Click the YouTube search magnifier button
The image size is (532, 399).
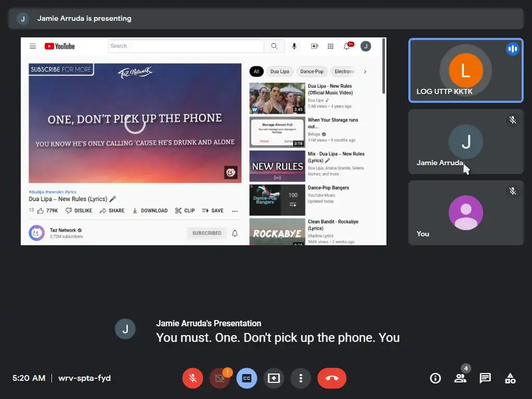point(274,46)
